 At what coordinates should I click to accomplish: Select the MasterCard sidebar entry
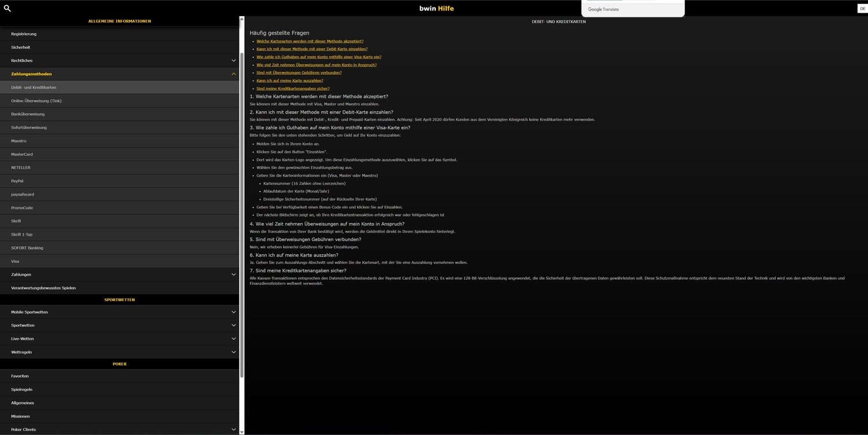(x=119, y=154)
